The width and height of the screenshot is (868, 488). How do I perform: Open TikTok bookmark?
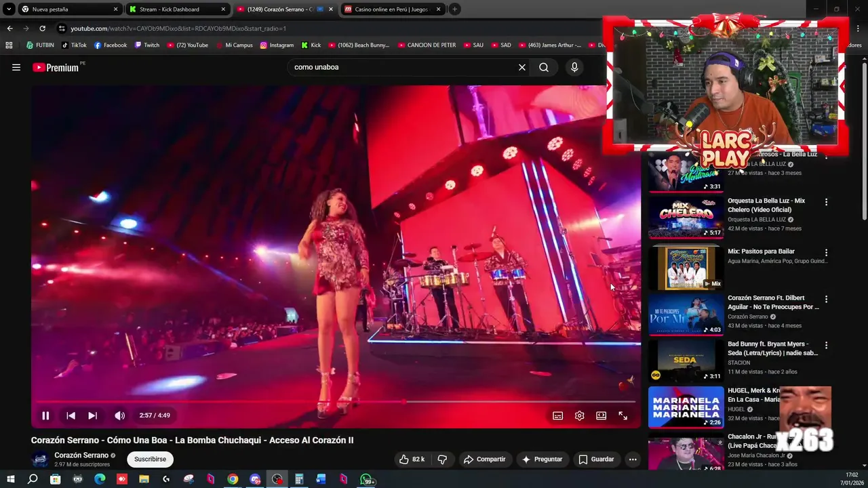click(74, 45)
